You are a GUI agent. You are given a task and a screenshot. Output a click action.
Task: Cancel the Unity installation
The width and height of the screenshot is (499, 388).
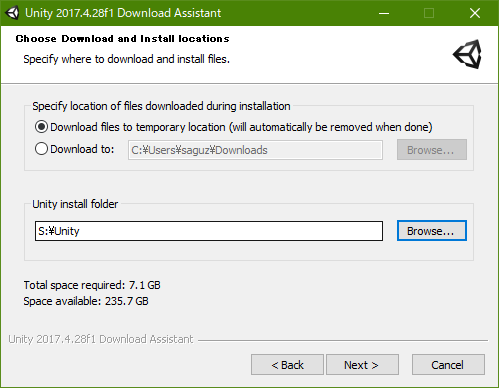448,365
